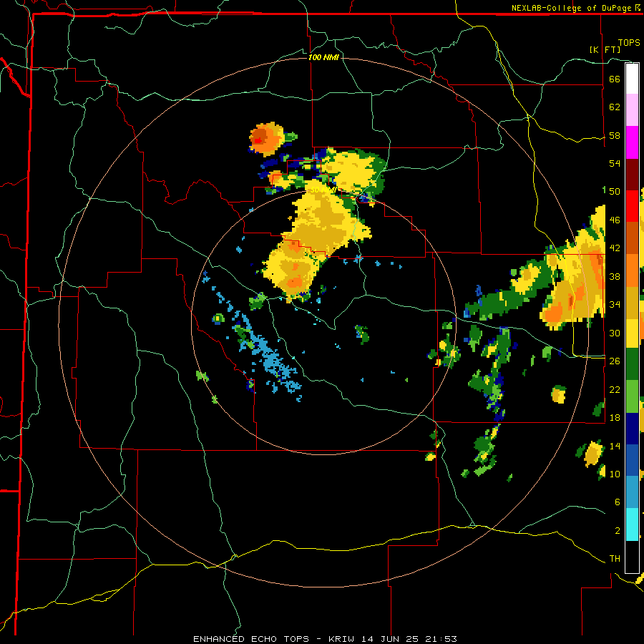The width and height of the screenshot is (644, 644).
Task: Click the legend value 30
Action: point(615,333)
